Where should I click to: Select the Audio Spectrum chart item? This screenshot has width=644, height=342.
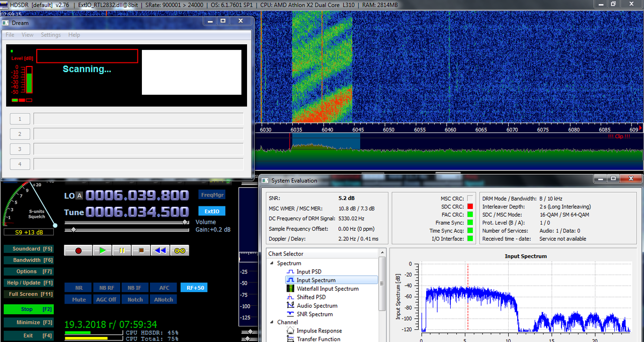317,306
